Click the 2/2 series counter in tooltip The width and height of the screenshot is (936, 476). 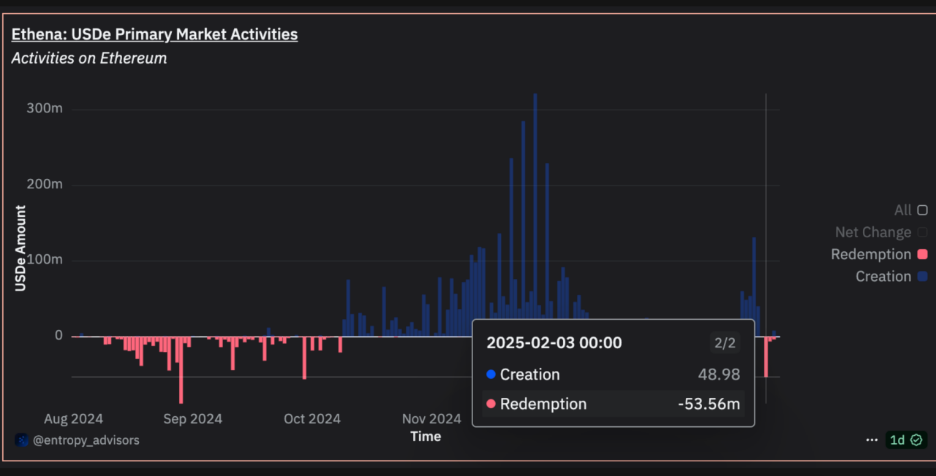[x=725, y=343]
